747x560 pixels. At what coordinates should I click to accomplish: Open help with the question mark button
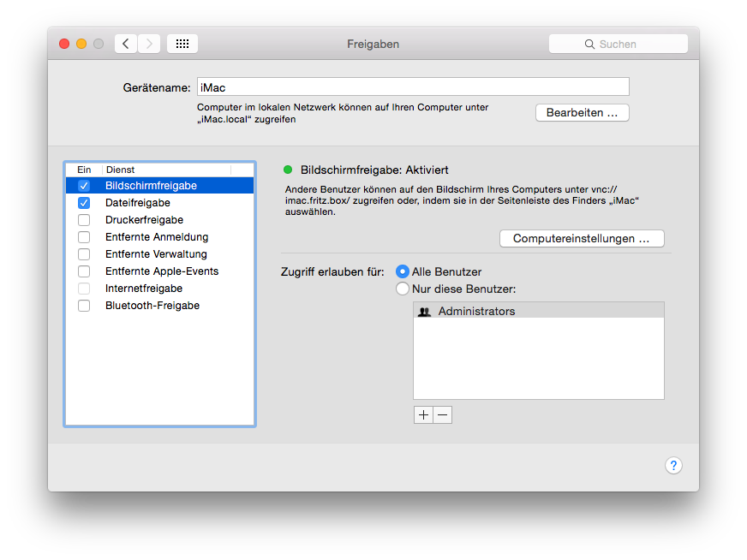[673, 465]
